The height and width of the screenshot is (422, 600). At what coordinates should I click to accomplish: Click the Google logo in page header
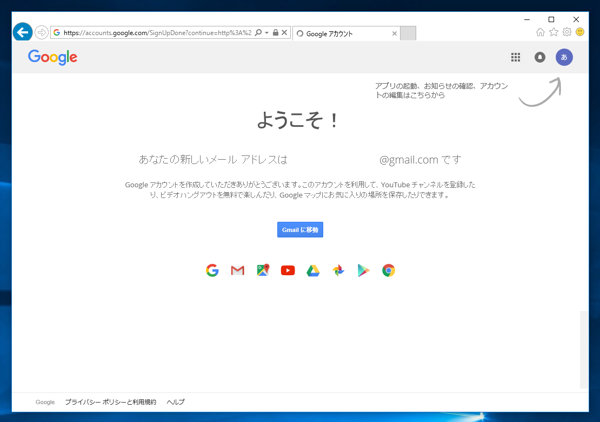52,57
